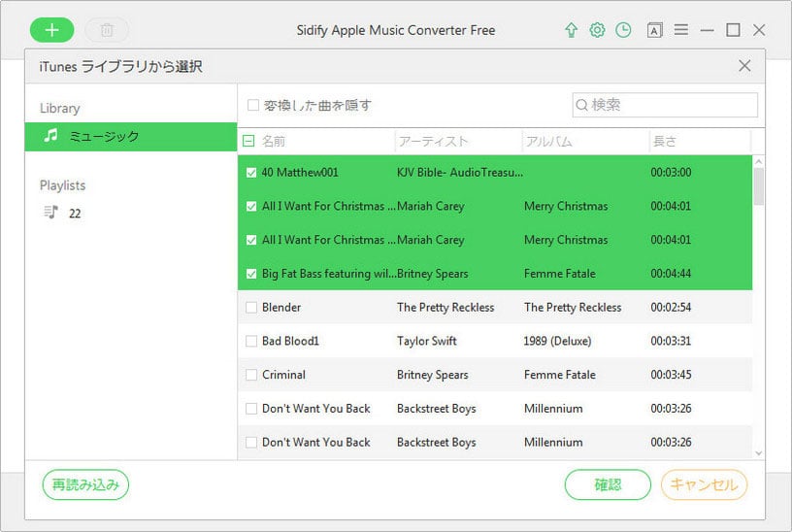Open playlist 22
Image resolution: width=792 pixels, height=532 pixels.
[x=75, y=214]
